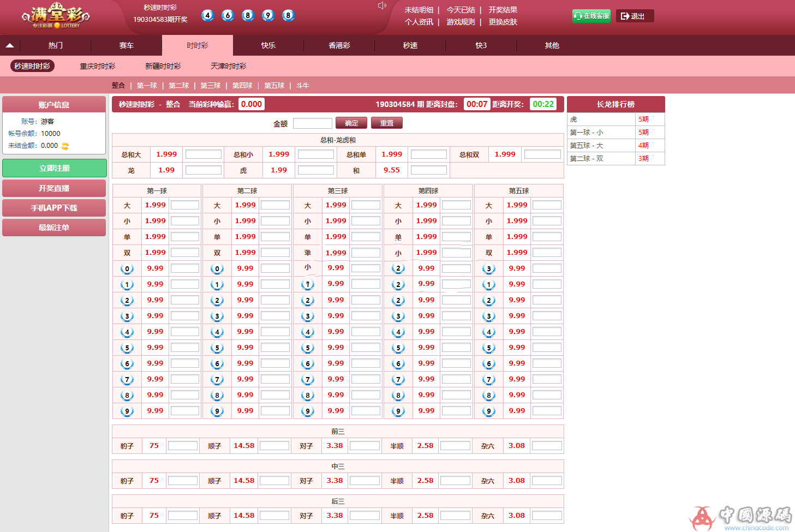Image resolution: width=795 pixels, height=532 pixels.
Task: Click the 后三 杂六 amount field
Action: tap(547, 516)
